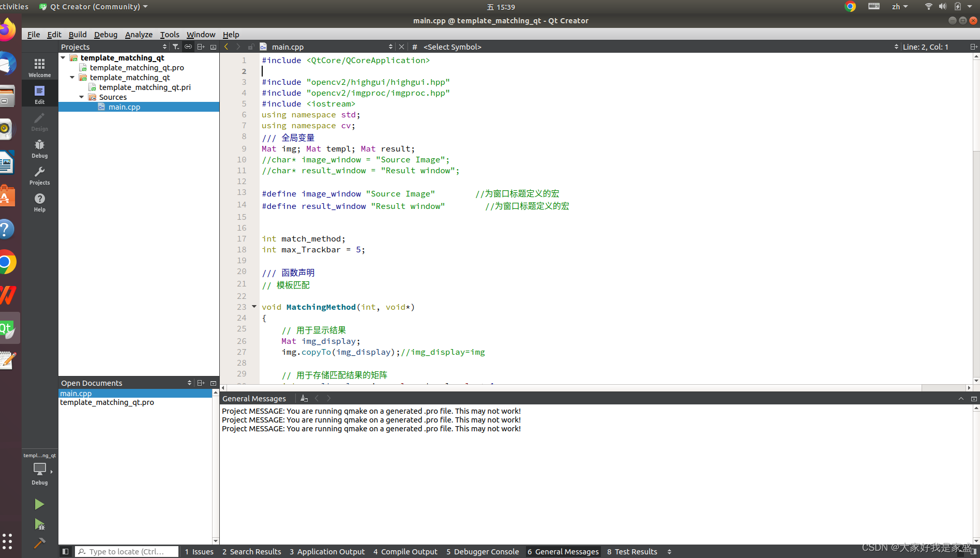Show the Application Output pane

pyautogui.click(x=327, y=552)
